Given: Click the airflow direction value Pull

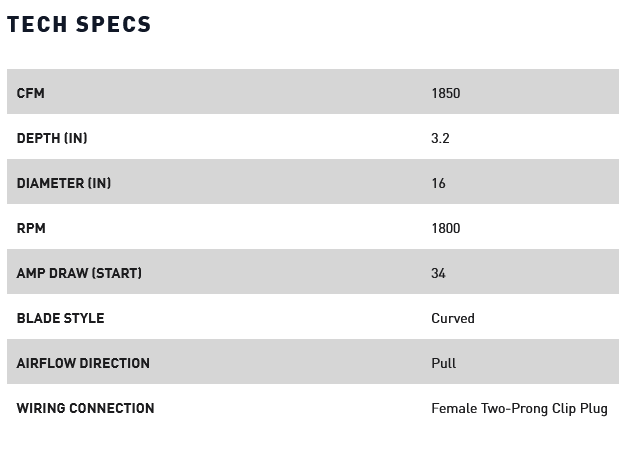Looking at the screenshot, I should click(443, 363).
